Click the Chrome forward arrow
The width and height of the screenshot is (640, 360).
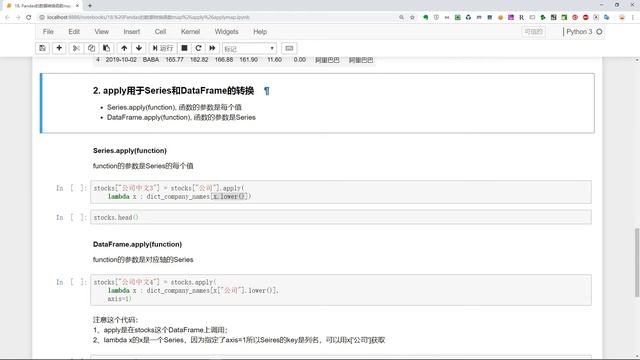tap(18, 17)
